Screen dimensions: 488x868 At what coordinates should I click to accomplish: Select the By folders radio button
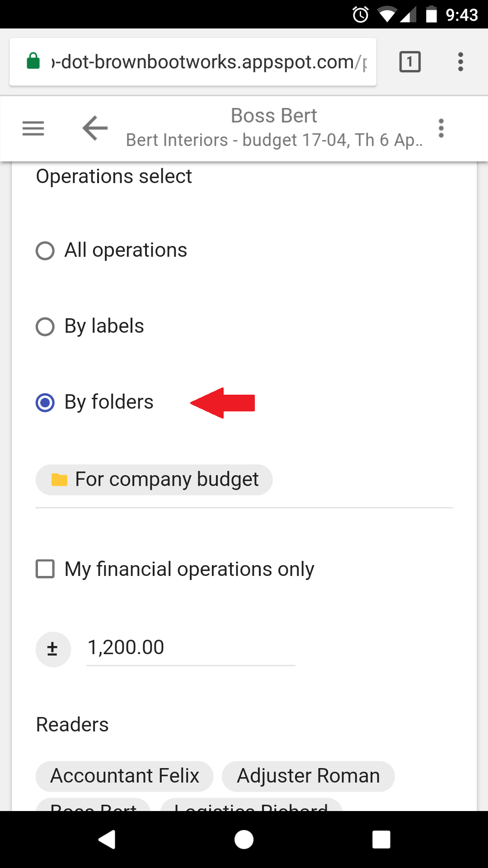[45, 402]
